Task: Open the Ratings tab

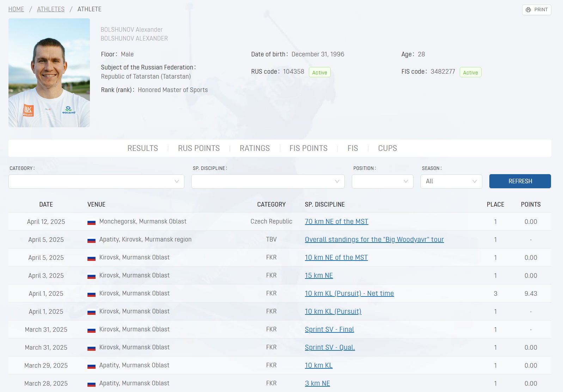Action: click(255, 148)
